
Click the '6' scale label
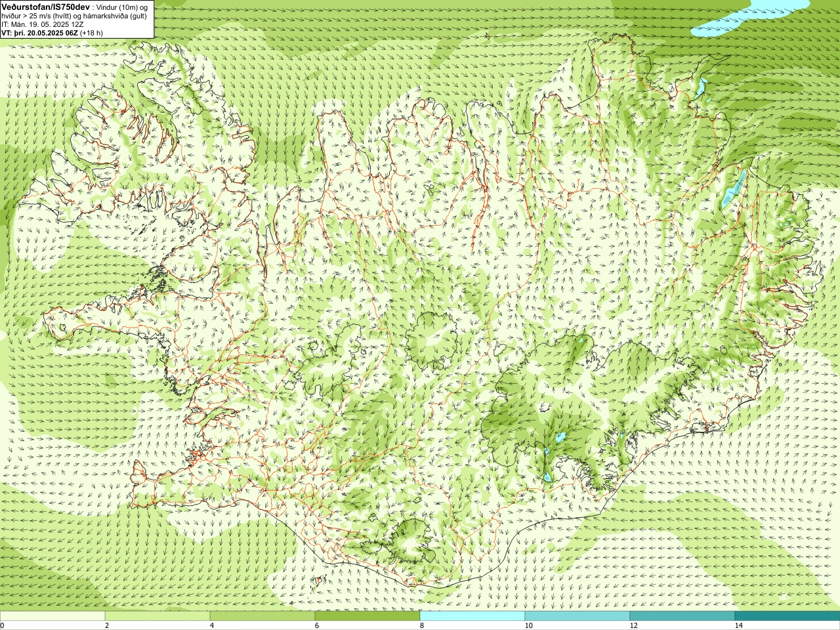(317, 625)
